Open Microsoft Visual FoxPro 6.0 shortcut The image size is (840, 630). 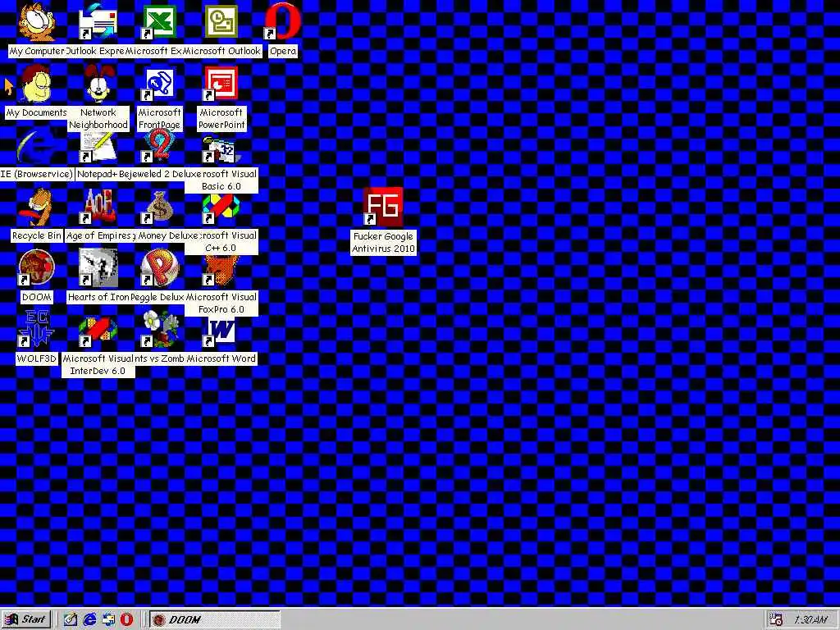pos(221,271)
